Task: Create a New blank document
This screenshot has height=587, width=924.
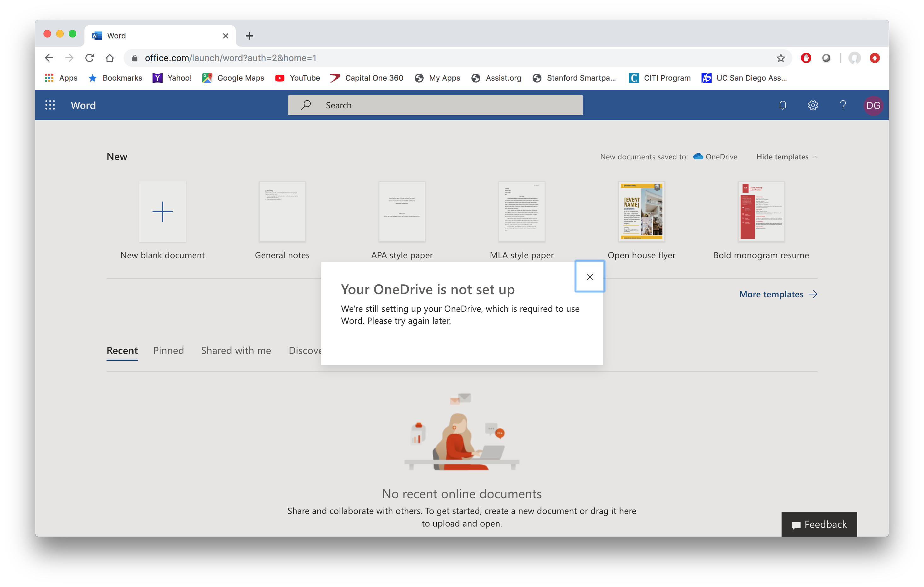Action: [x=162, y=220]
